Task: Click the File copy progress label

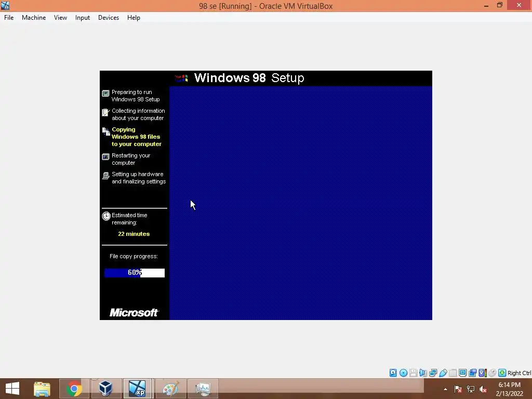Action: (134, 256)
